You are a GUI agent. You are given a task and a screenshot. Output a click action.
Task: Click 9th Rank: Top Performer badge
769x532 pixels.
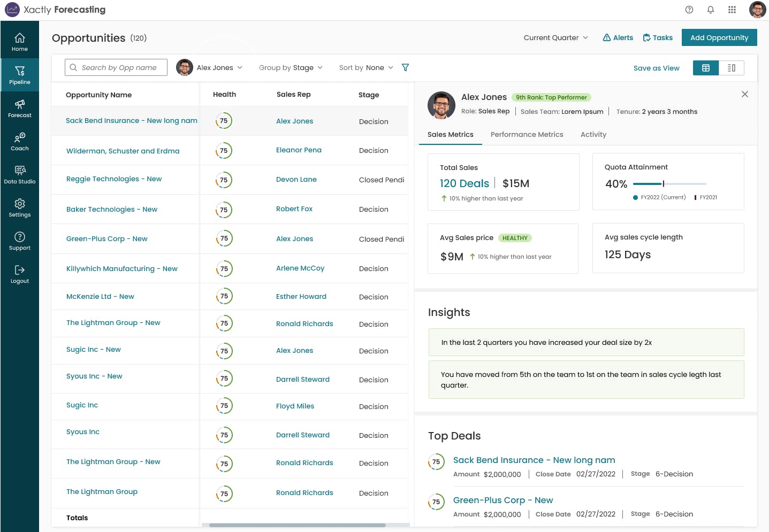(551, 97)
